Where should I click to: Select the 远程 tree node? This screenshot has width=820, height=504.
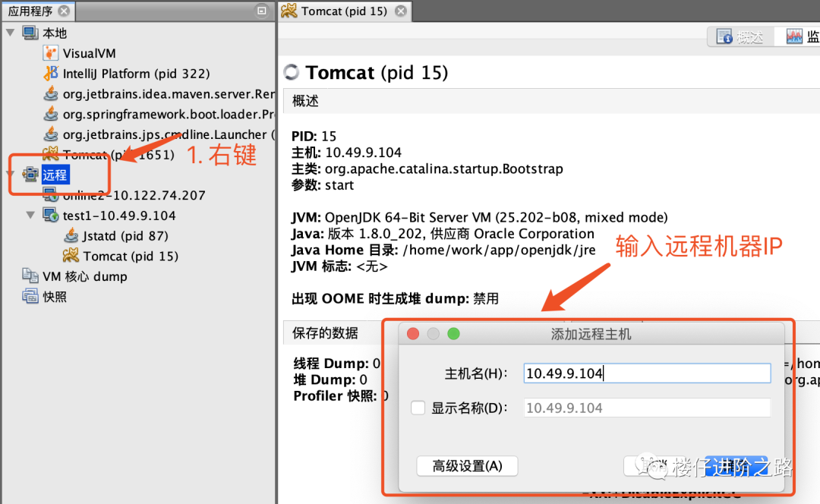pyautogui.click(x=55, y=175)
